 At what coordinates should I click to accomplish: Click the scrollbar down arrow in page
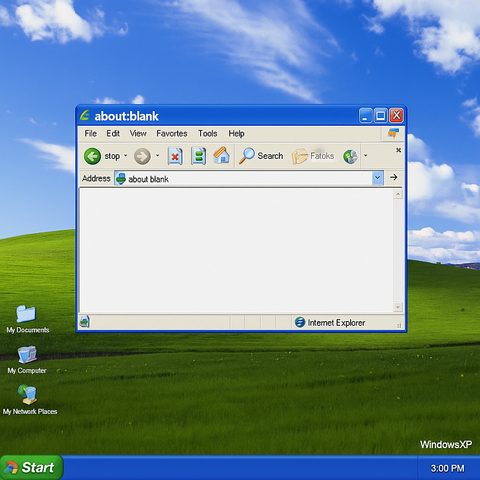(x=398, y=307)
